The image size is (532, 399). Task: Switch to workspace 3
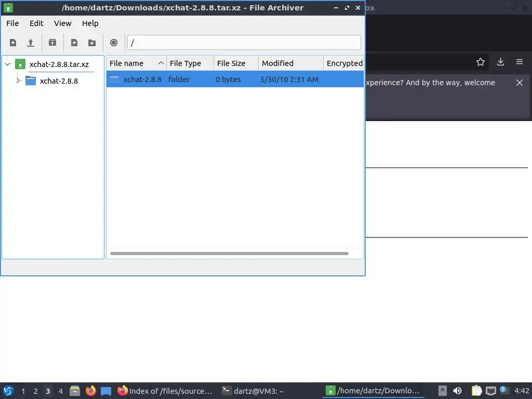48,391
